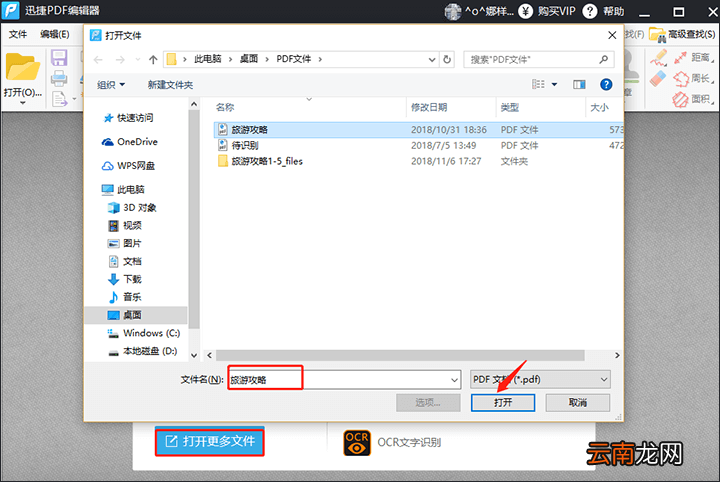Click the 取消 button in dialog

578,403
